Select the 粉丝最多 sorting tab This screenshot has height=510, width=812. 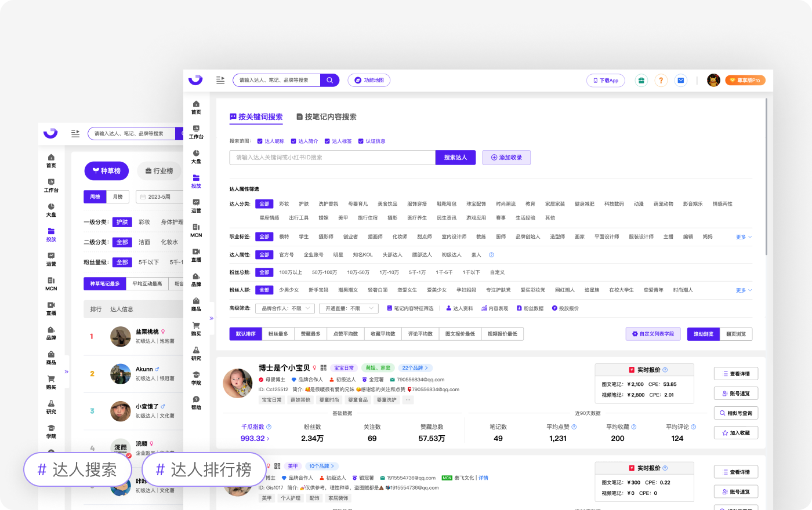(278, 334)
